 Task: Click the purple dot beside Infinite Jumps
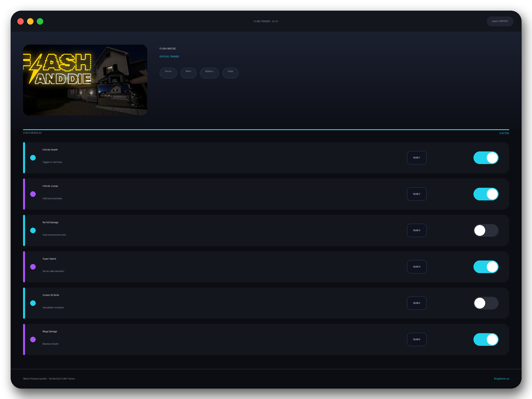point(33,194)
